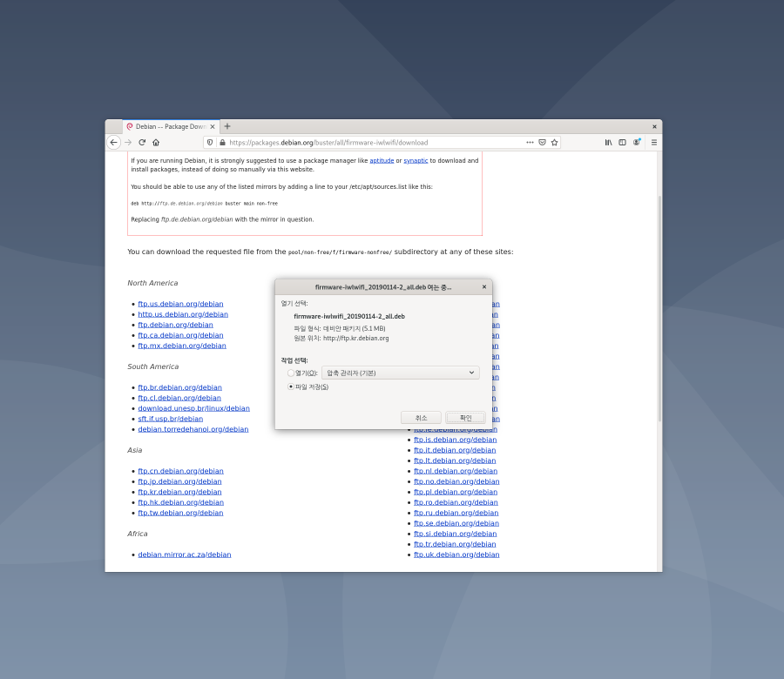This screenshot has width=784, height=679.
Task: Click the padlock site security icon
Action: pos(222,143)
